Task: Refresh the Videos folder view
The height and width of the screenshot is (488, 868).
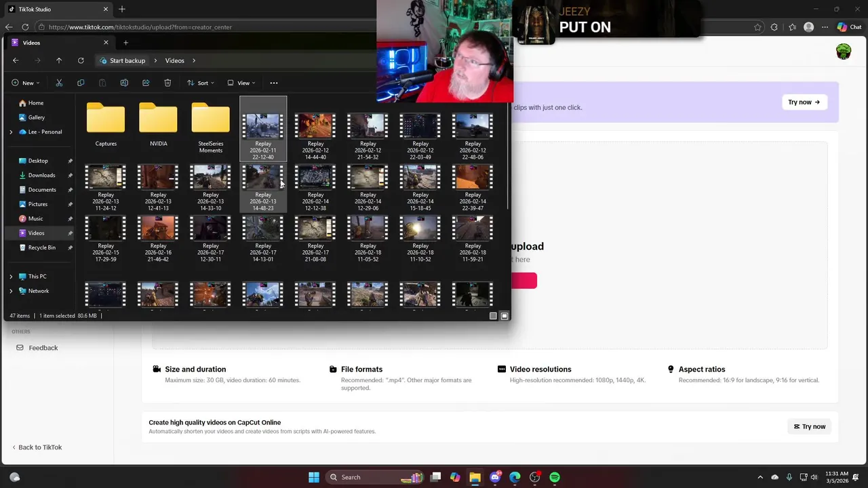Action: click(81, 60)
